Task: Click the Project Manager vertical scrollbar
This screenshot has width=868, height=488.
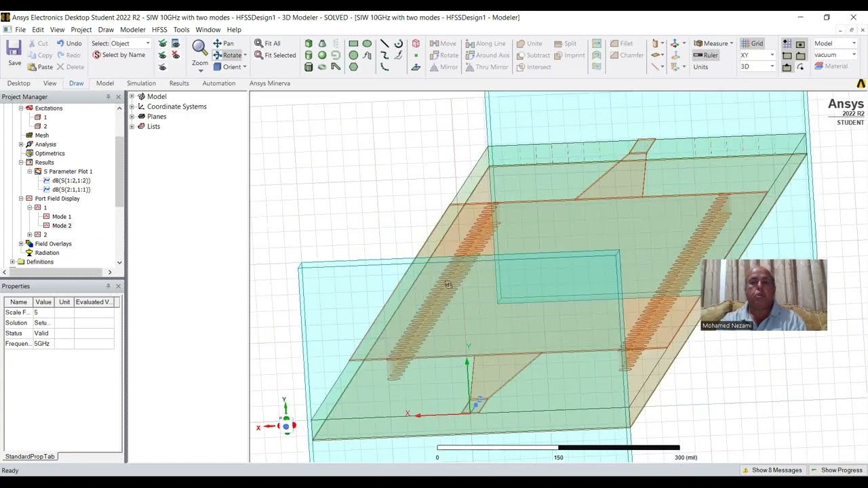Action: tap(119, 173)
